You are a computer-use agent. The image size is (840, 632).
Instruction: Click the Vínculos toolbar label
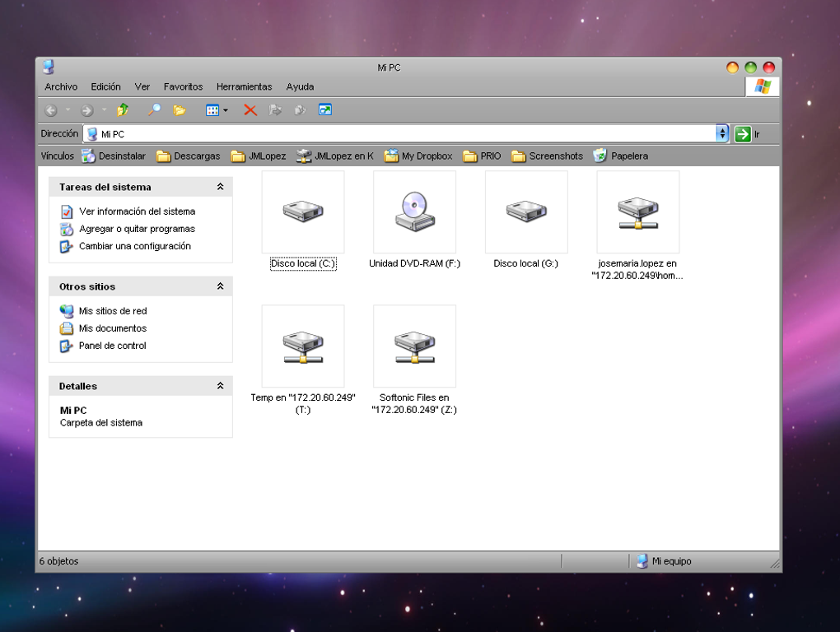coord(58,156)
